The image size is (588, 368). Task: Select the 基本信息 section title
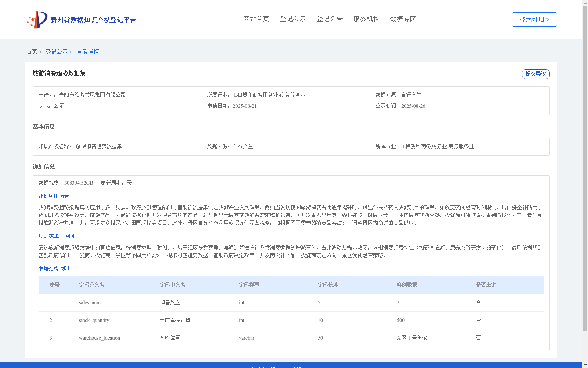[44, 127]
